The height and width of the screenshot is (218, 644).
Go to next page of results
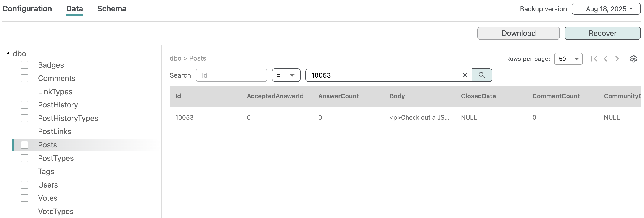coord(617,59)
